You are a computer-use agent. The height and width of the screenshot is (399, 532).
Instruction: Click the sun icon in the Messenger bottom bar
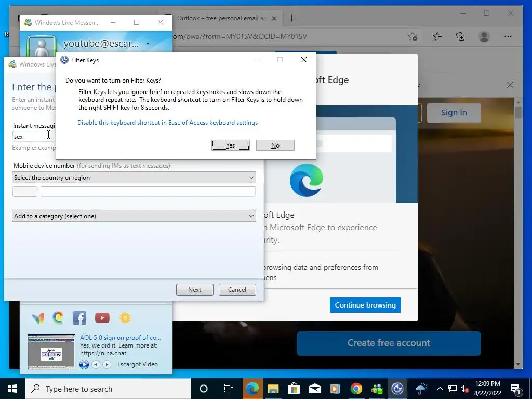pyautogui.click(x=125, y=318)
